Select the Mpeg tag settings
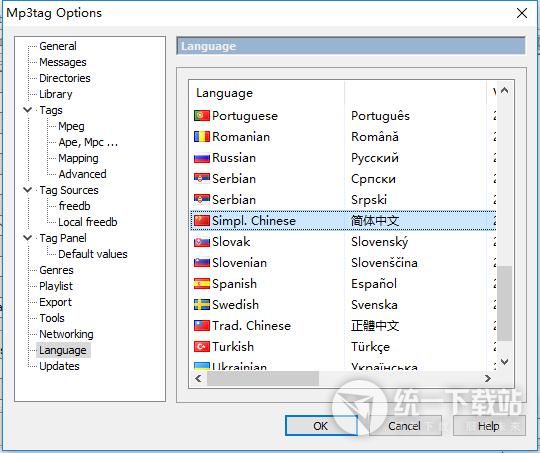 coord(71,126)
